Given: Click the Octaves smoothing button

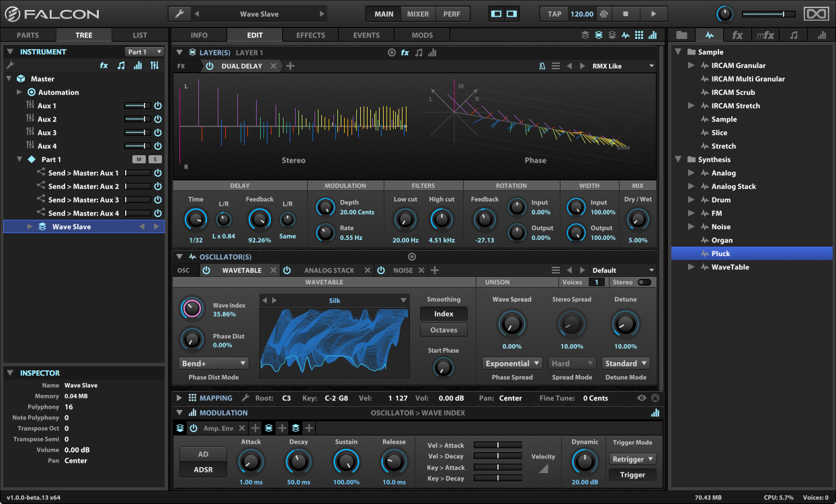Looking at the screenshot, I should [x=444, y=330].
